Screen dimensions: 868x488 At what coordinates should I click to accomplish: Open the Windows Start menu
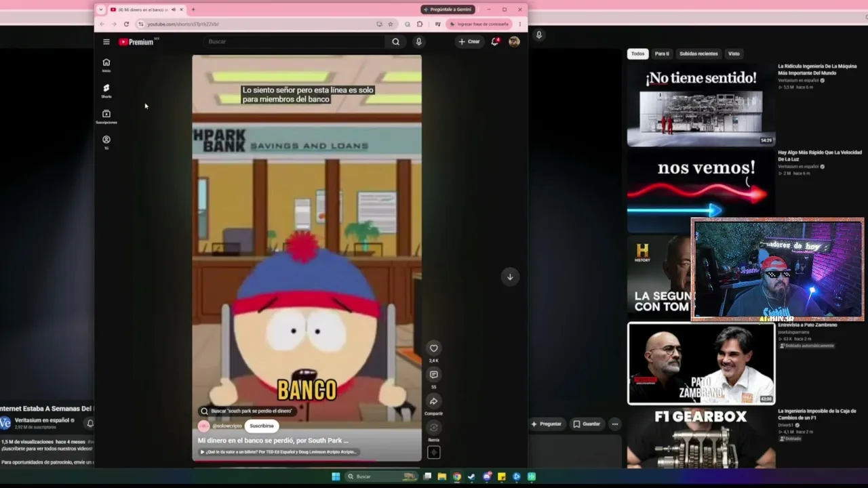(x=336, y=476)
